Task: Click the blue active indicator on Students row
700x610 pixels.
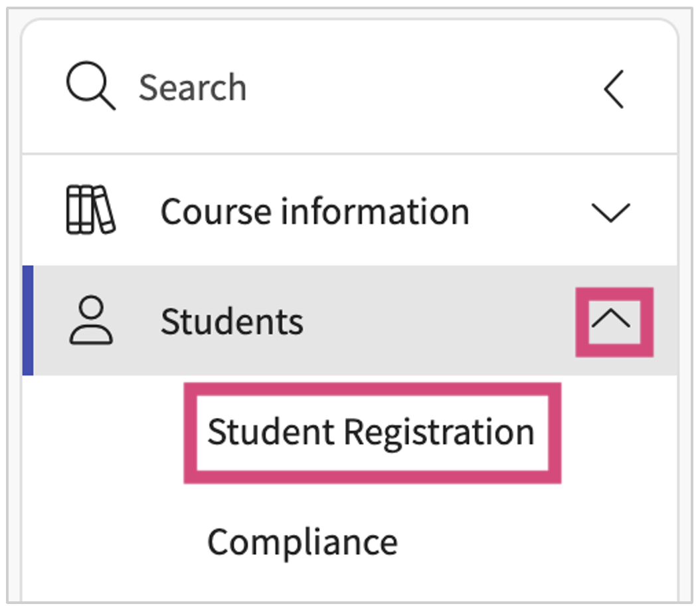Action: point(28,321)
